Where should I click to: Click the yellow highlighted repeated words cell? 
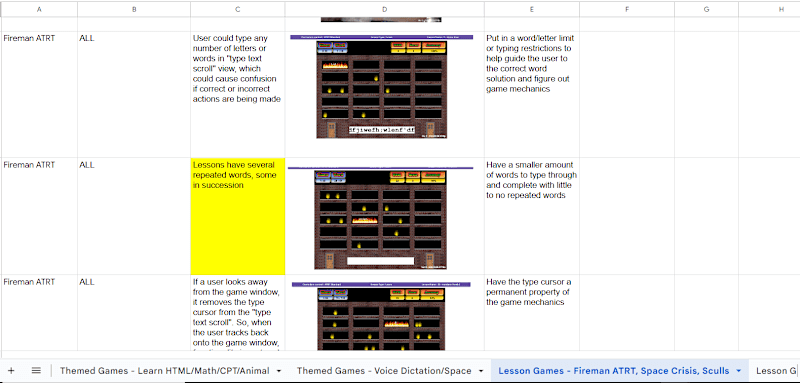click(238, 216)
